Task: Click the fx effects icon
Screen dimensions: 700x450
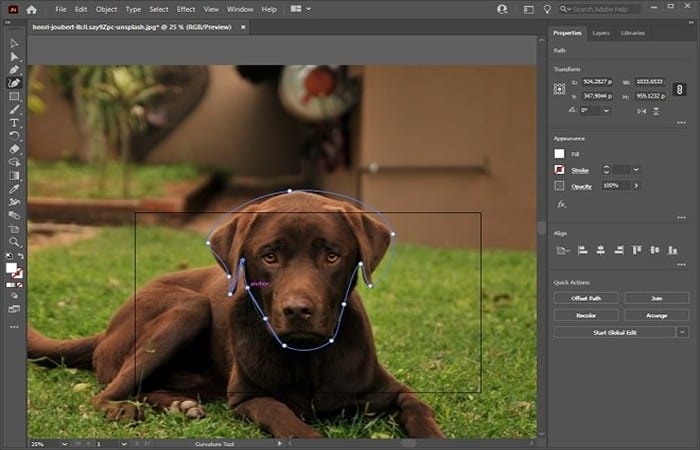Action: pyautogui.click(x=562, y=204)
